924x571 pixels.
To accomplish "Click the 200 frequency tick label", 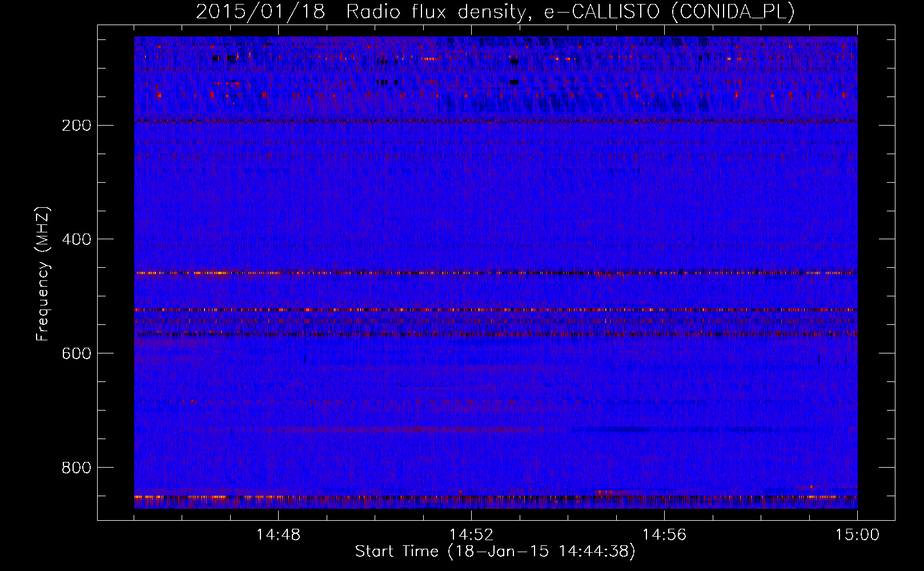I will [x=76, y=125].
